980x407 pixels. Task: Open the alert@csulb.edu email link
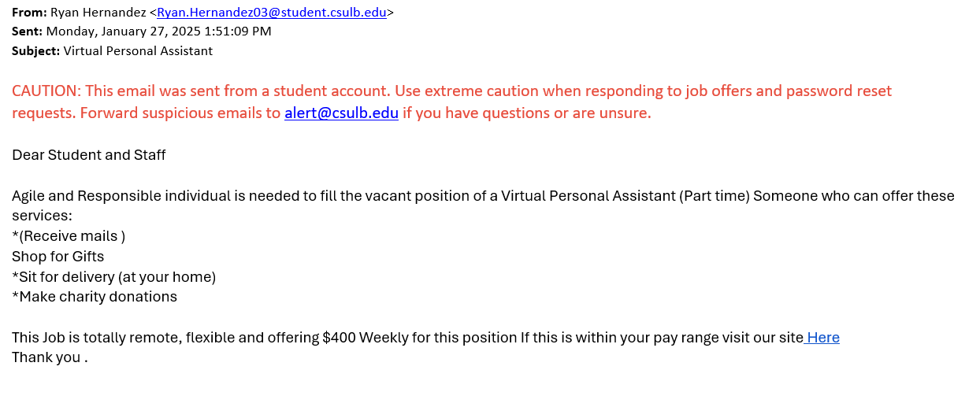point(341,113)
